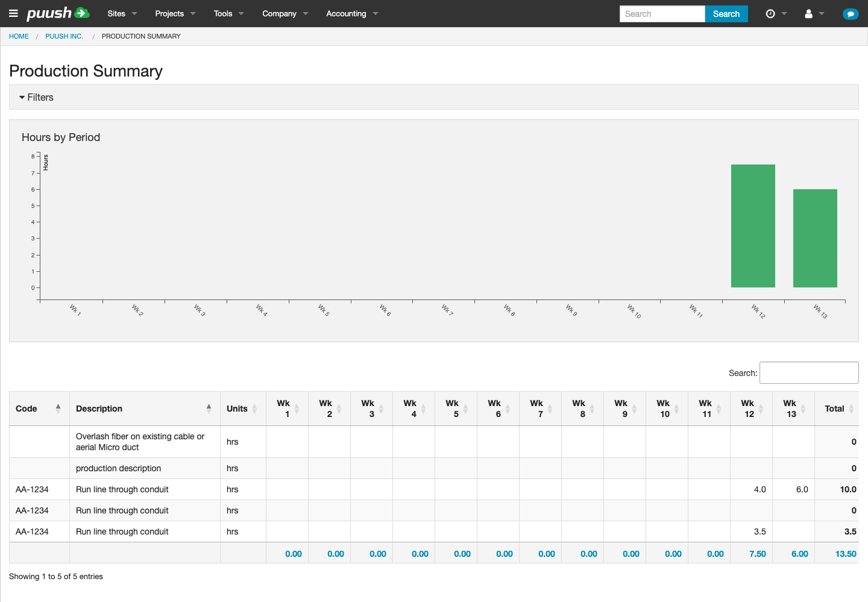Viewport: 868px width, 602px height.
Task: Open PUUSH INC. breadcrumb link
Action: [x=64, y=36]
